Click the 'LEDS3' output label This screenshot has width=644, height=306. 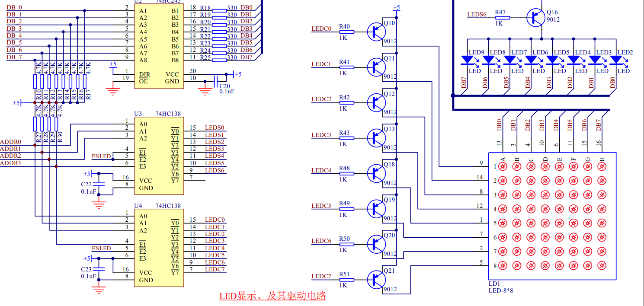click(x=215, y=149)
